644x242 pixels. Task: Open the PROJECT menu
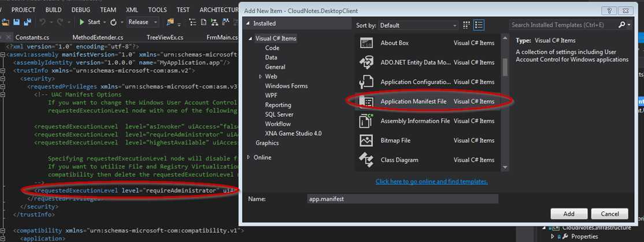[x=23, y=9]
